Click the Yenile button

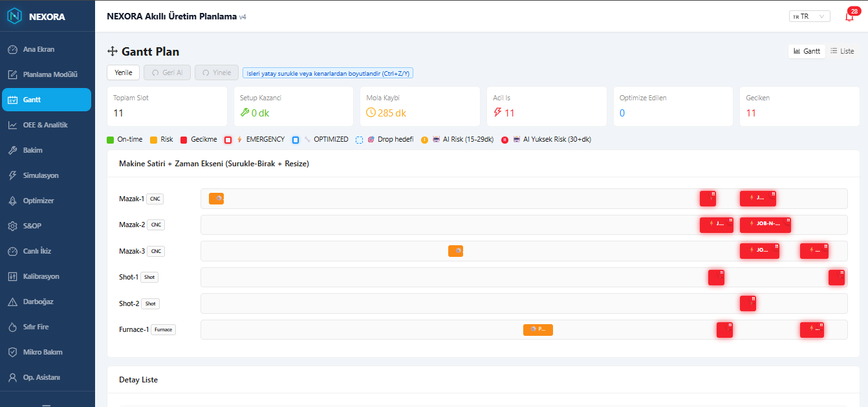point(124,72)
